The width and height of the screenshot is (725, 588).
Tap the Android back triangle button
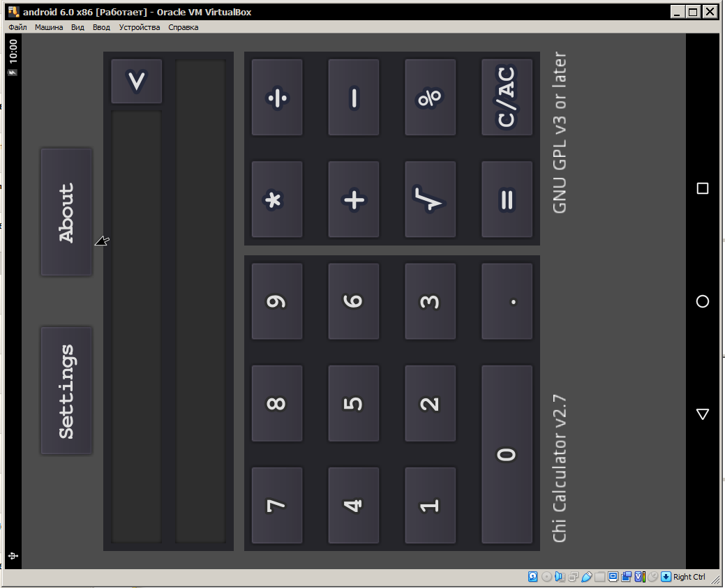click(703, 414)
